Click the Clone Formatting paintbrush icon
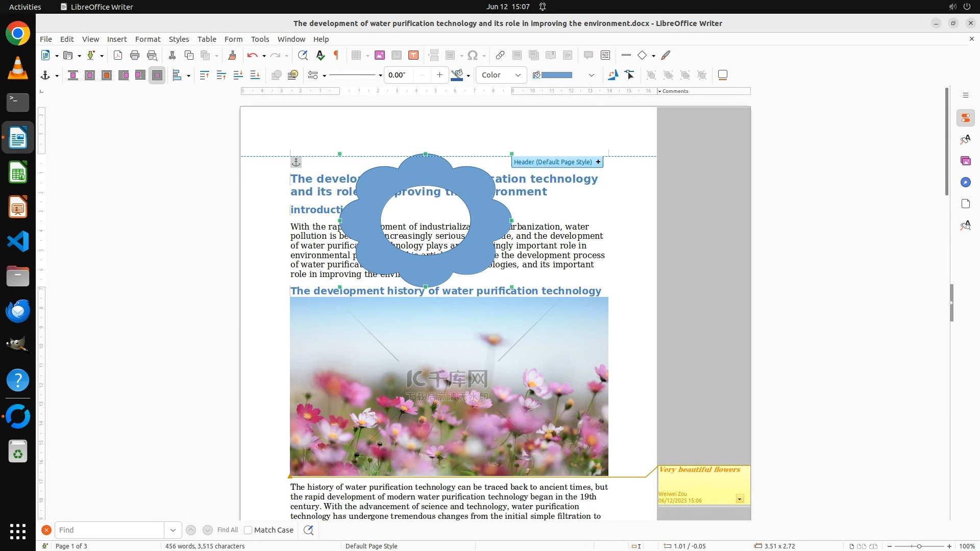Image resolution: width=980 pixels, height=551 pixels. coord(232,55)
